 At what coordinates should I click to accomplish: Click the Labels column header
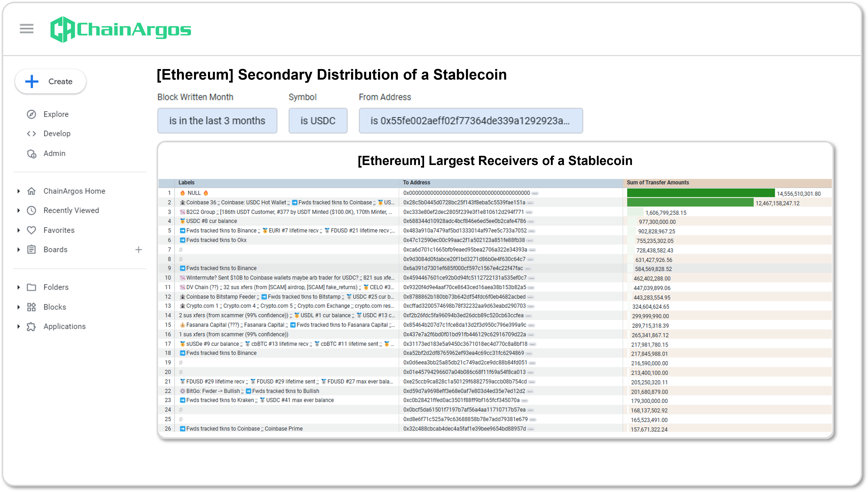[x=186, y=183]
